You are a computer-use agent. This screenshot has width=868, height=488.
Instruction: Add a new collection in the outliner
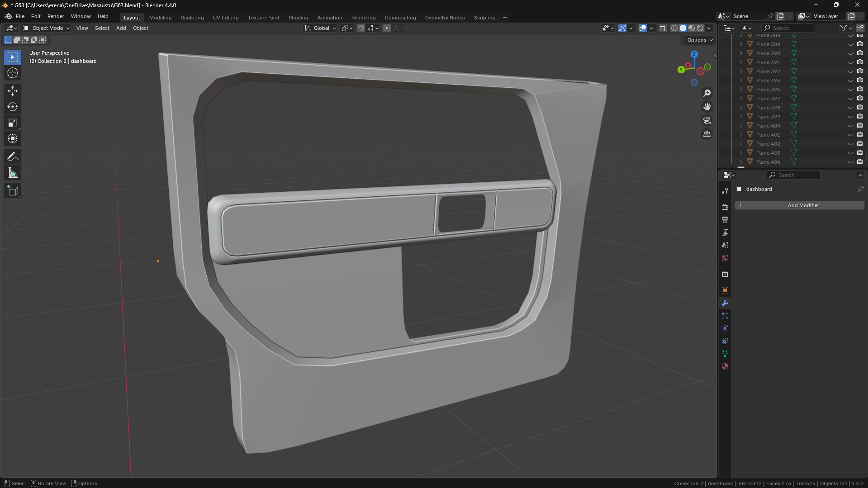coord(860,28)
